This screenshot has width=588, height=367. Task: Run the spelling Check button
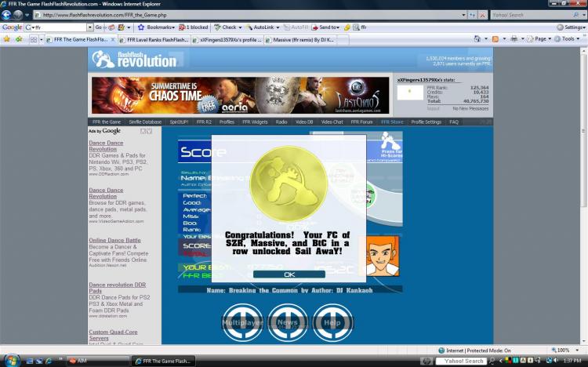[x=227, y=27]
